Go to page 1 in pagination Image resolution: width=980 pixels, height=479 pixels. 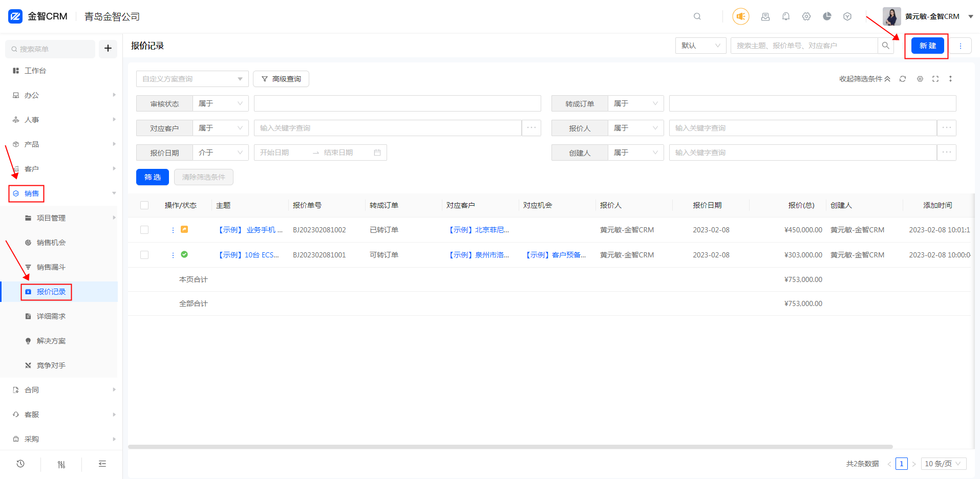(x=902, y=464)
